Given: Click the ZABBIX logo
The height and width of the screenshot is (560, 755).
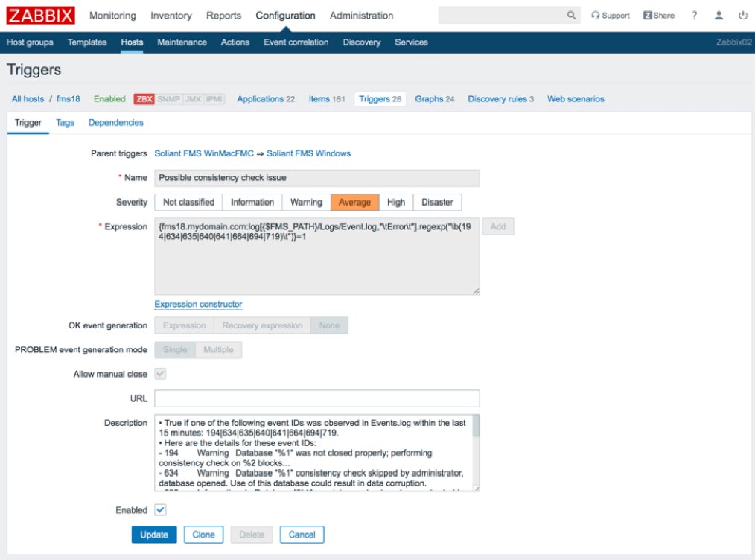Looking at the screenshot, I should 40,16.
